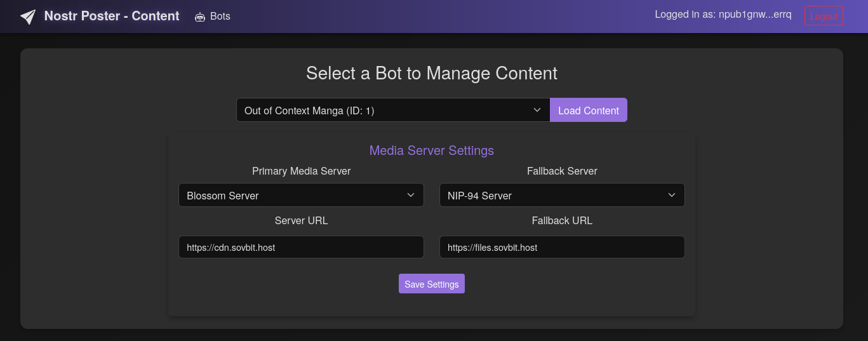Open the Bots navigation link
This screenshot has height=341, width=868.
click(213, 17)
